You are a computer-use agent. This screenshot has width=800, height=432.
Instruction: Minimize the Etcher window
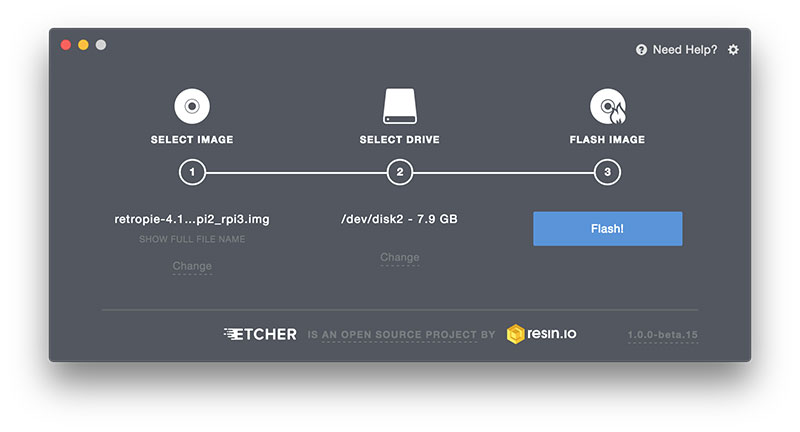coord(83,45)
